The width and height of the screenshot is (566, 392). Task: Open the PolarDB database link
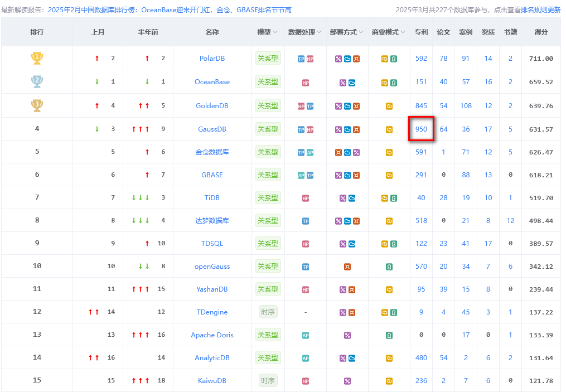pos(212,58)
